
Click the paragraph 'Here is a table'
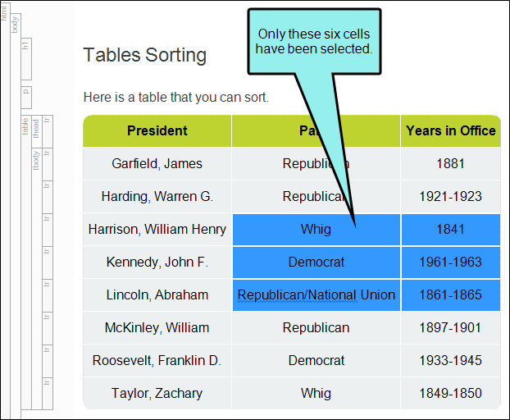point(176,98)
